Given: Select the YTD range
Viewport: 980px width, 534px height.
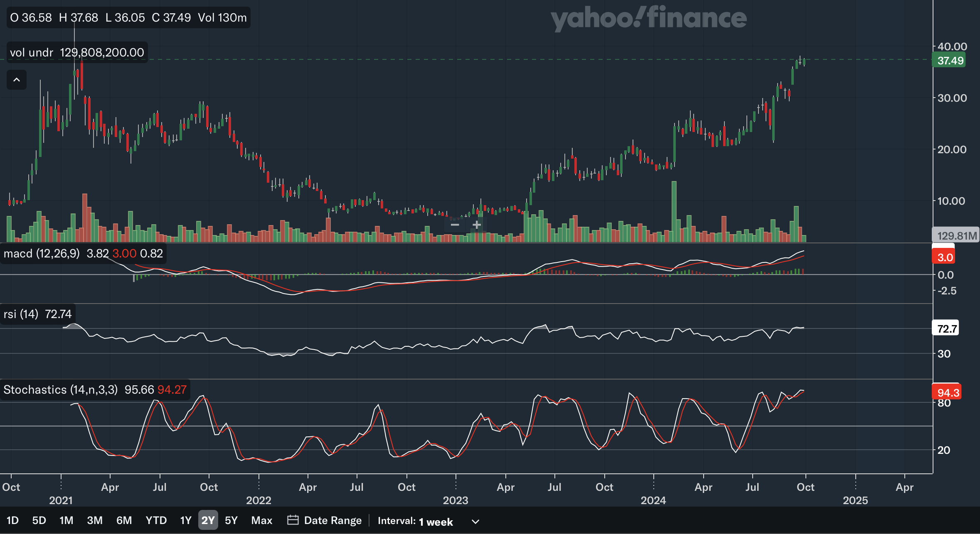Looking at the screenshot, I should pos(156,520).
